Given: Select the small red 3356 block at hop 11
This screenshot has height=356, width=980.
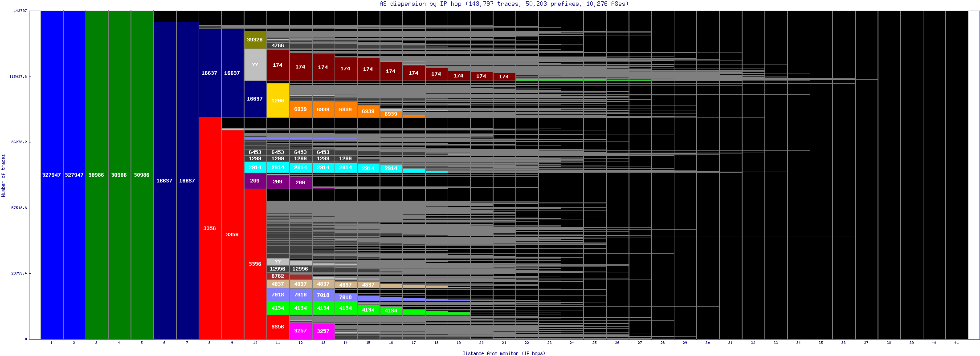Looking at the screenshot, I should click(278, 327).
